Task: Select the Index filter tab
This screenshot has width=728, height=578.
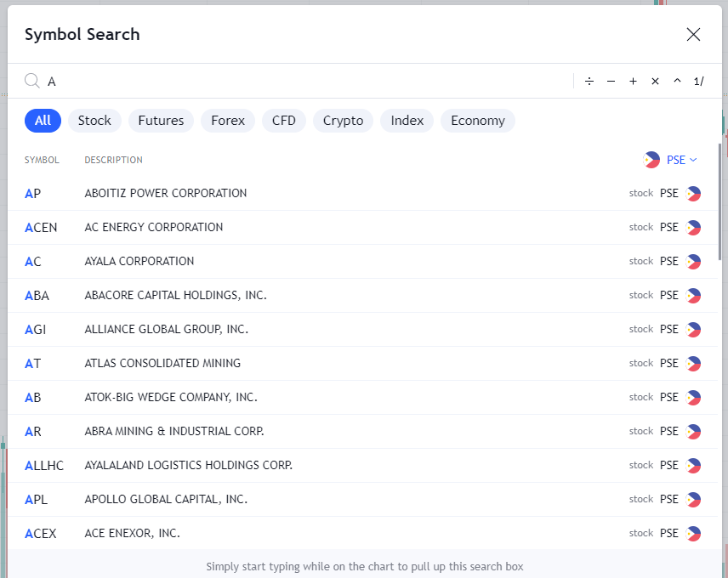Action: [407, 121]
